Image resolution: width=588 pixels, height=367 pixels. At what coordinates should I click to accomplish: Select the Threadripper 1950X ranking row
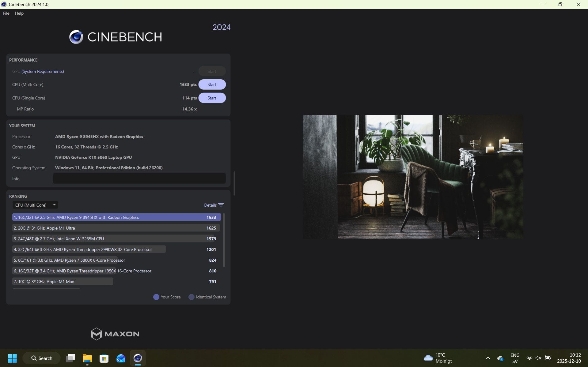116,271
